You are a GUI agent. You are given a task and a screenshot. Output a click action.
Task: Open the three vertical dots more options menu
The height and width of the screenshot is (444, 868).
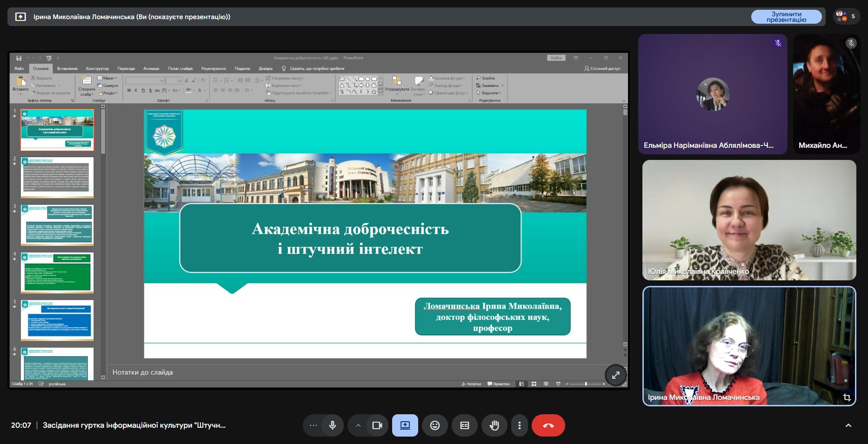point(519,425)
